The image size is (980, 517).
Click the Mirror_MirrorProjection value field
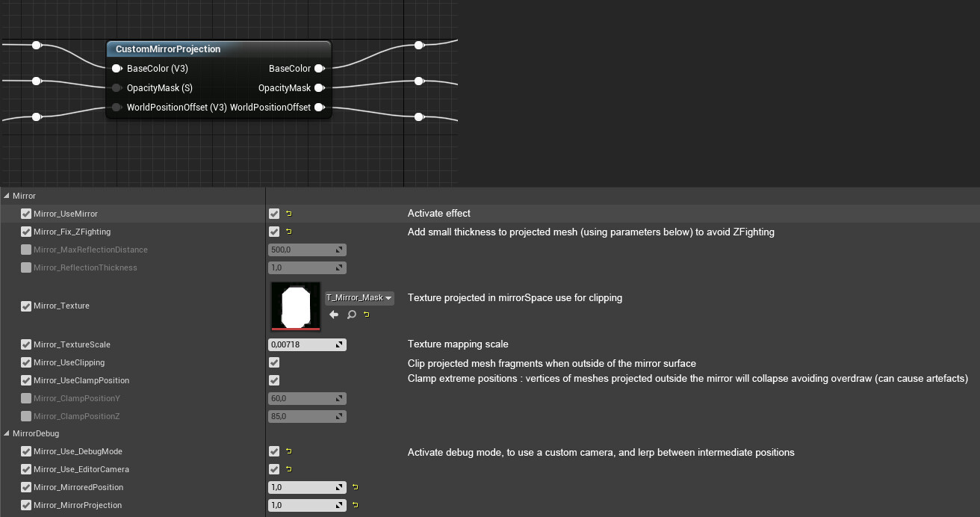click(307, 505)
